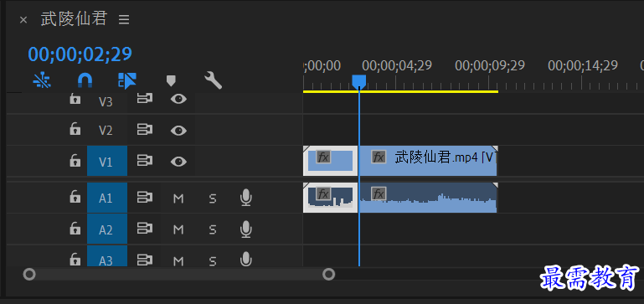The width and height of the screenshot is (644, 304).
Task: Toggle sync lock for track A3
Action: point(145,260)
